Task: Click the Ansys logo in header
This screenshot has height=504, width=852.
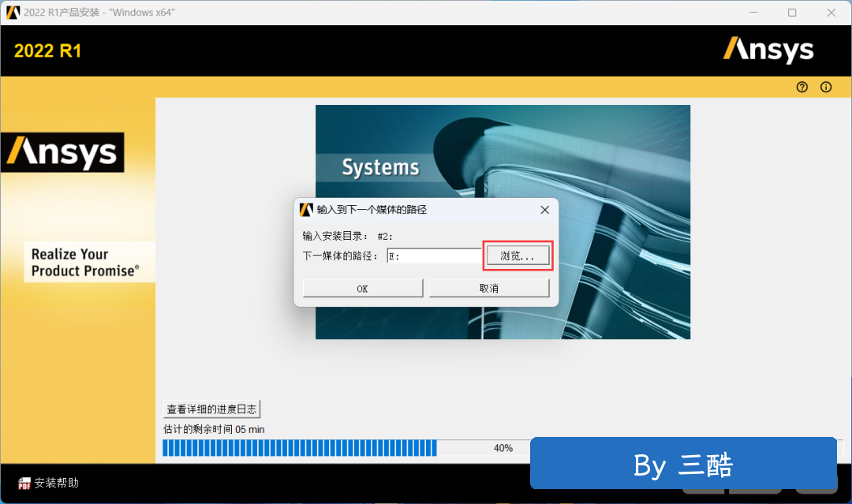Action: [768, 50]
